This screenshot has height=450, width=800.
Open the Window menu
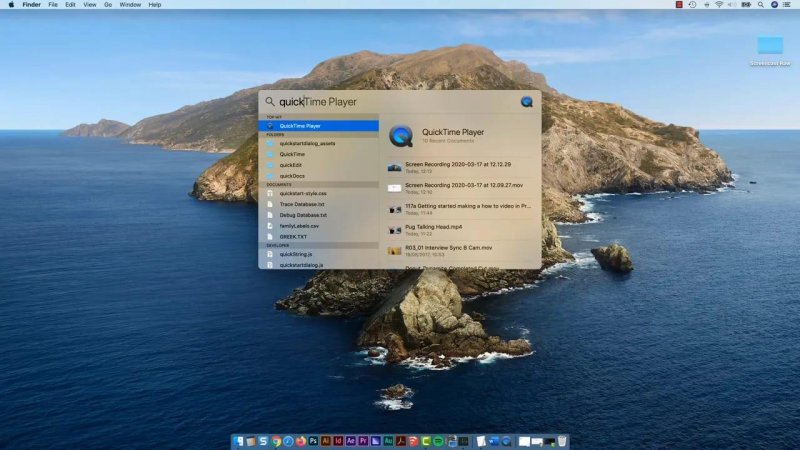click(130, 5)
